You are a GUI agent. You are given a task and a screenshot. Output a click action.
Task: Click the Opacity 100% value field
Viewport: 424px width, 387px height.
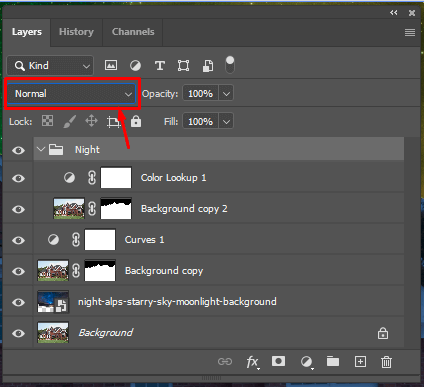(200, 94)
